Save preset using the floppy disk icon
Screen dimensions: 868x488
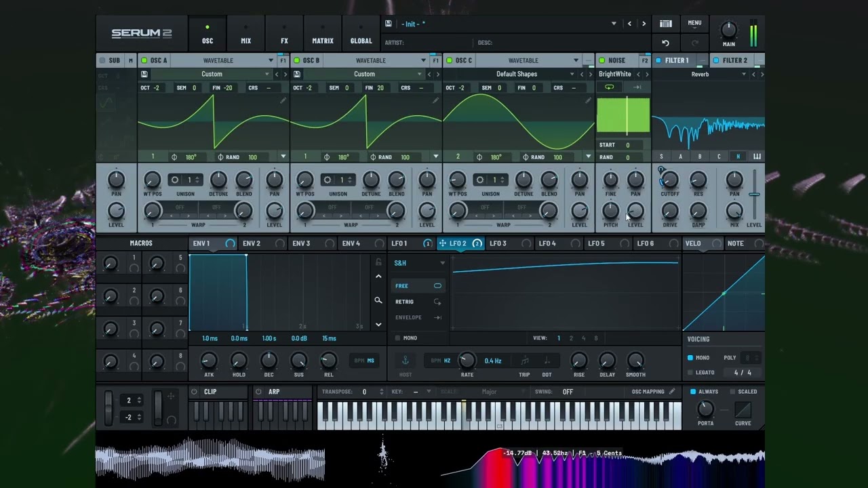click(388, 24)
